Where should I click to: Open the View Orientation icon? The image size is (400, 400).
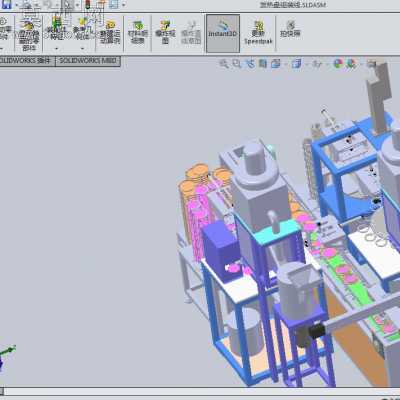coord(276,63)
